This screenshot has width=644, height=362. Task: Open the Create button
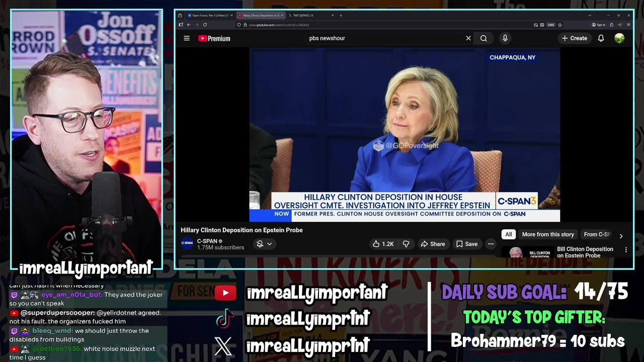click(574, 38)
